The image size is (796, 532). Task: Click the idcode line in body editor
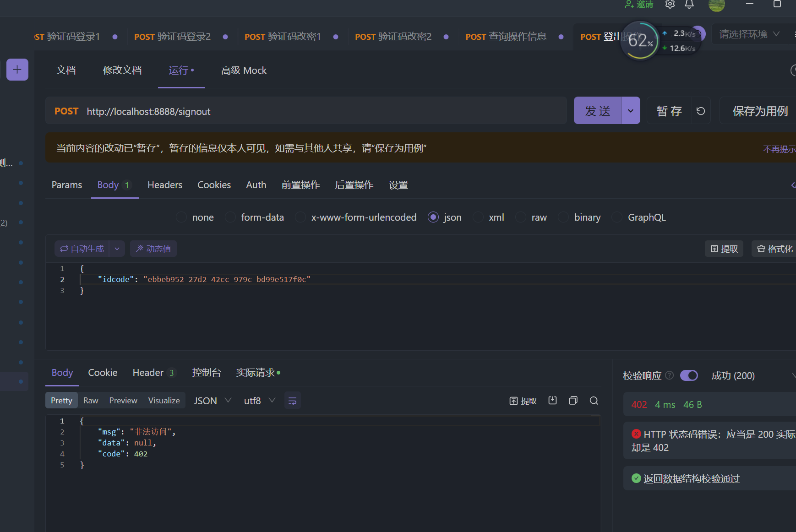pos(204,279)
